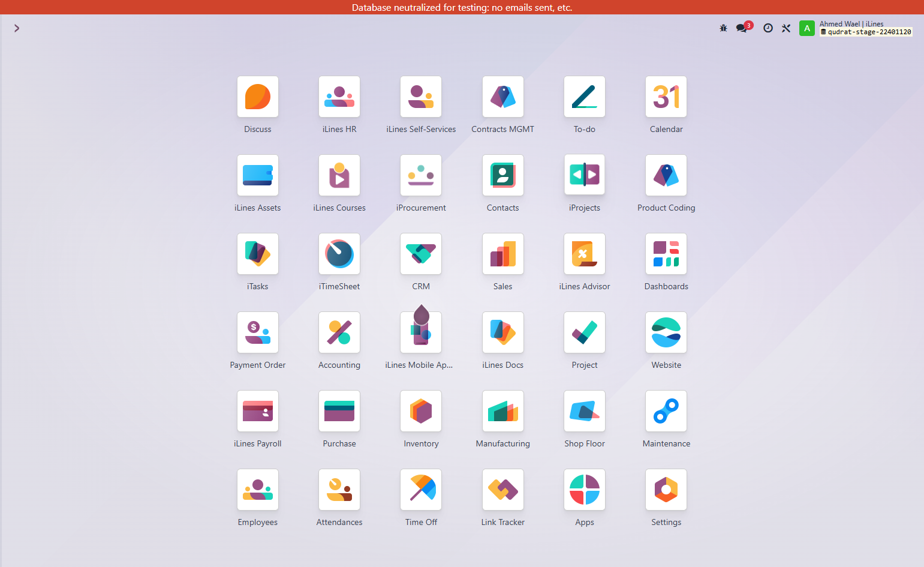This screenshot has width=924, height=567.
Task: Open the Contracts MGMT app
Action: pos(503,97)
